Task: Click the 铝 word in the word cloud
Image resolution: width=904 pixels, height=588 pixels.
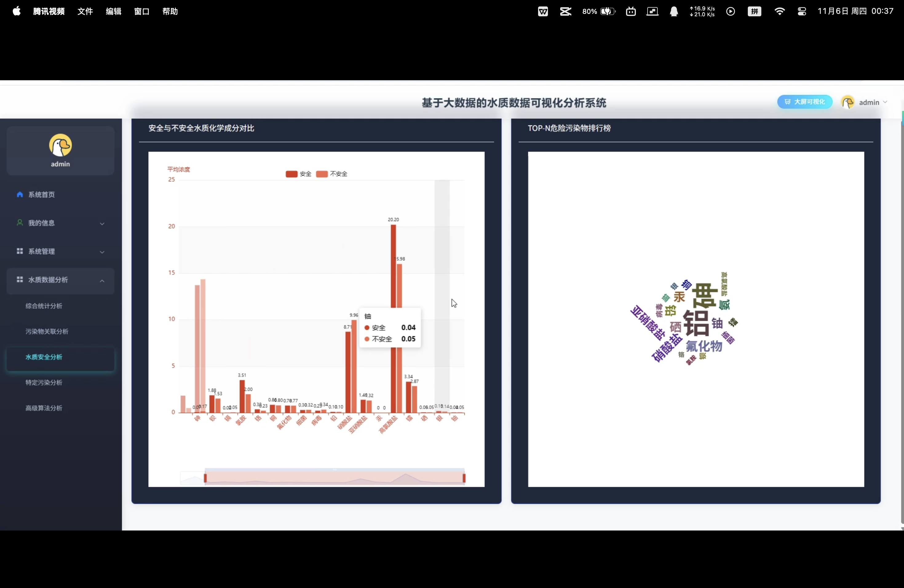Action: [696, 324]
